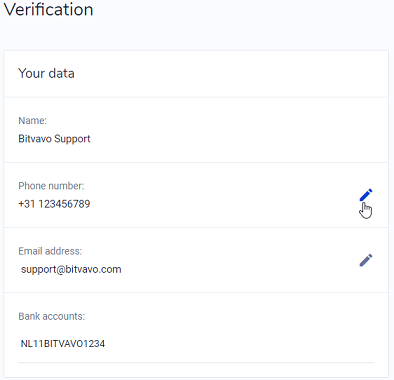Screen dimensions: 394x380
Task: Select the Name: field label
Action: 32,120
